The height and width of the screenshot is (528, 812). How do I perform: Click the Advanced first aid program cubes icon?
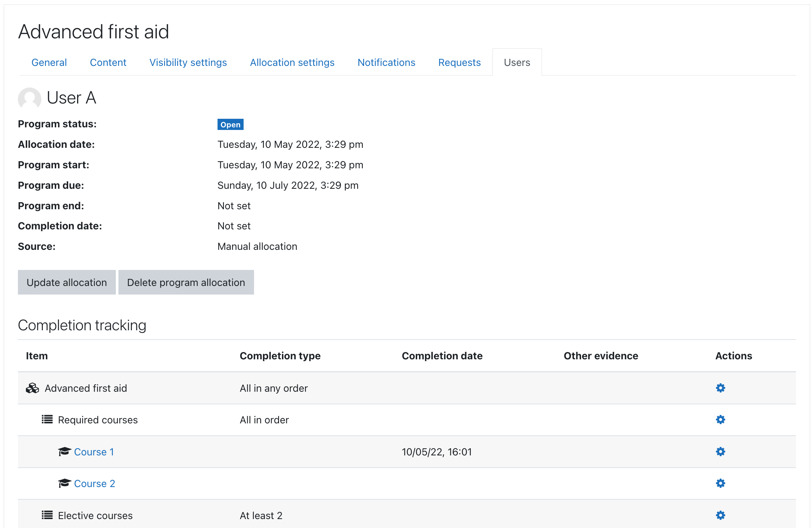pyautogui.click(x=32, y=388)
